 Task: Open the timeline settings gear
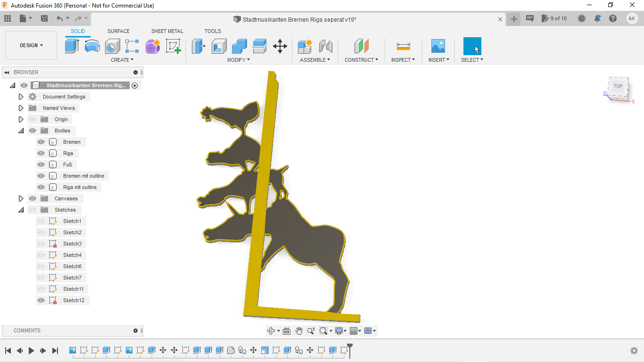pyautogui.click(x=634, y=351)
